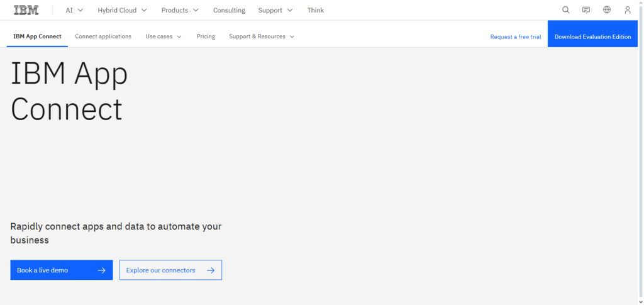Go to Consulting

pos(229,10)
